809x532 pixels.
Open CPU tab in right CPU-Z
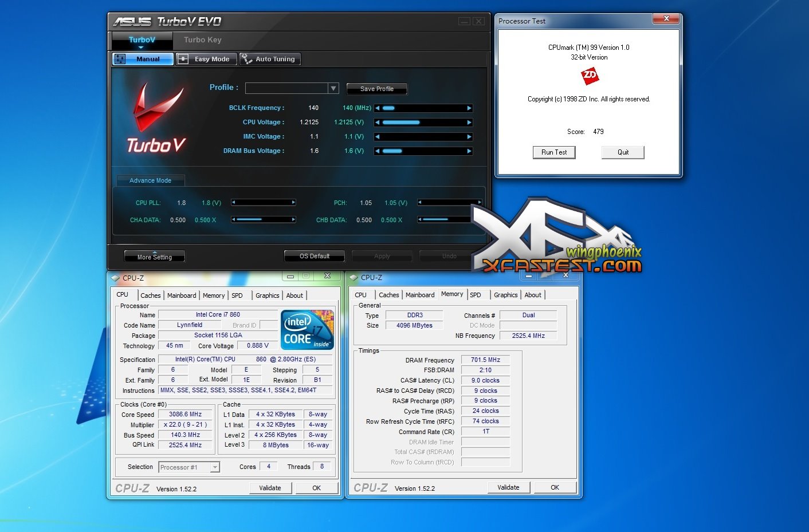point(361,295)
